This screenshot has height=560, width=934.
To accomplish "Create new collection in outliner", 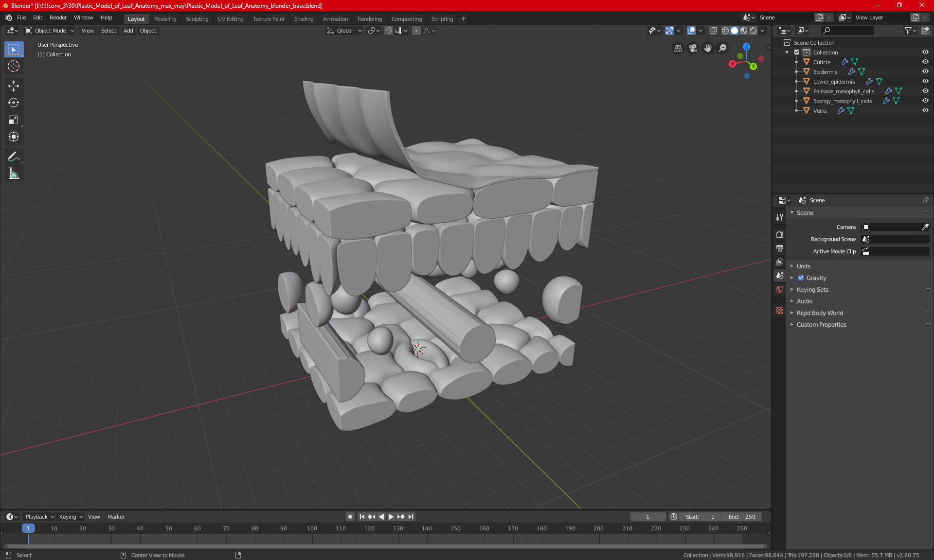I will click(925, 31).
